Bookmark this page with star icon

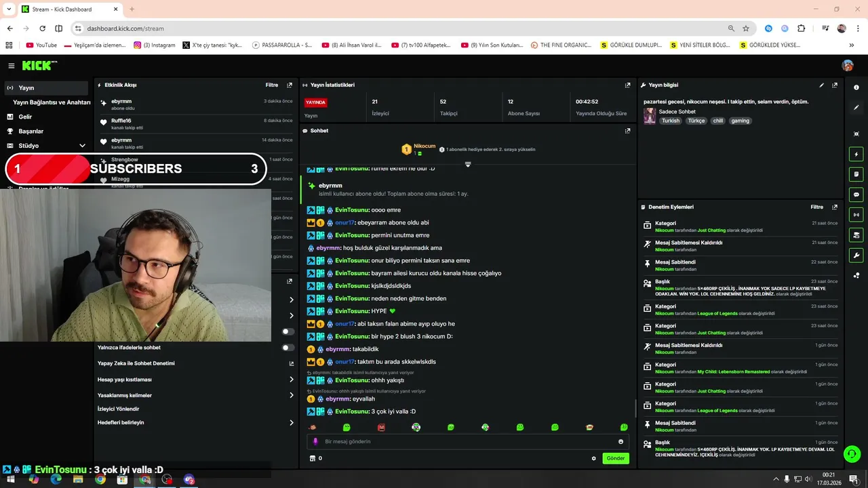(x=746, y=28)
